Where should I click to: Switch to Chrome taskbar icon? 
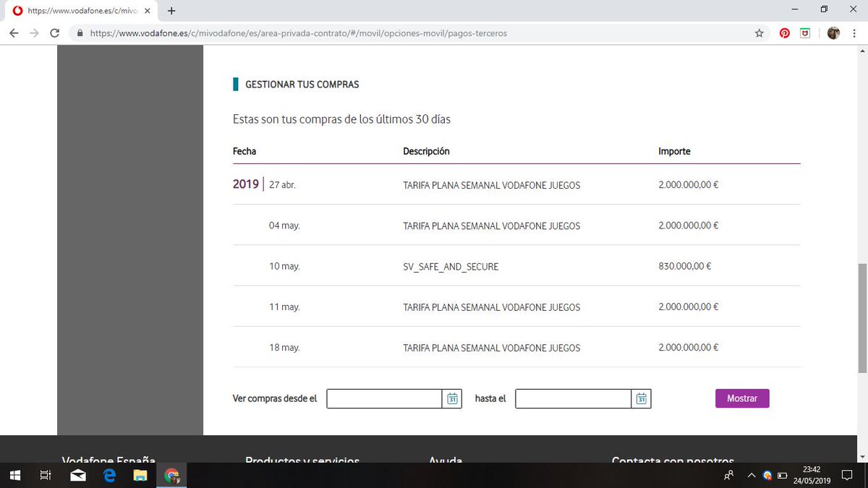click(172, 476)
